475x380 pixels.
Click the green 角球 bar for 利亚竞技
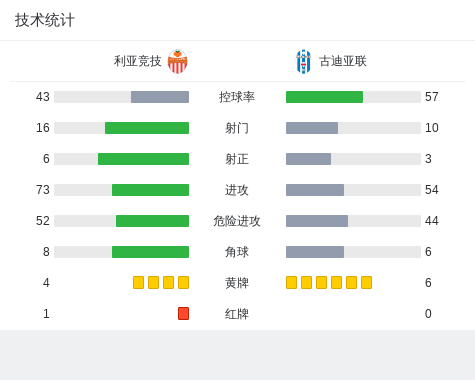click(x=150, y=252)
